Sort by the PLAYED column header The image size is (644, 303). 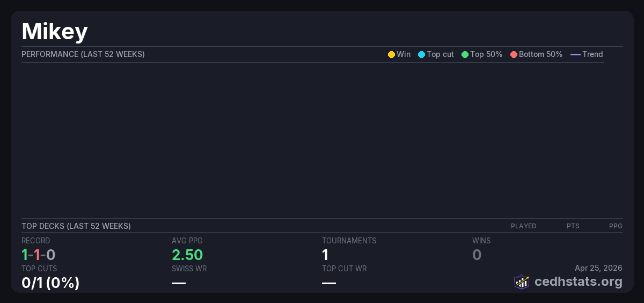pyautogui.click(x=523, y=226)
